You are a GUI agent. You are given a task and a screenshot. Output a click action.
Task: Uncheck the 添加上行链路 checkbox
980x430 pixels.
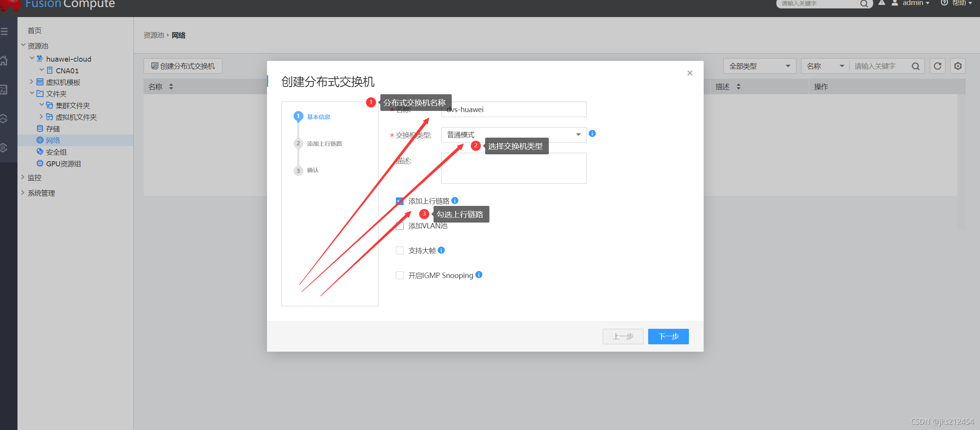[x=400, y=201]
